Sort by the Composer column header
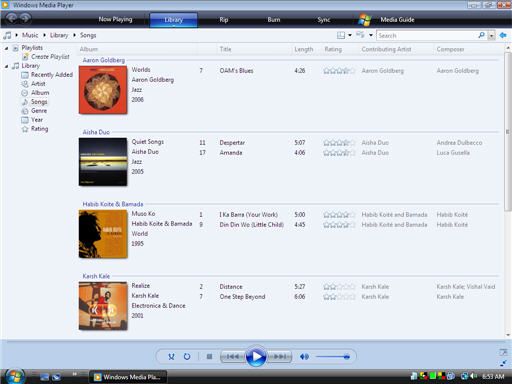 tap(450, 49)
